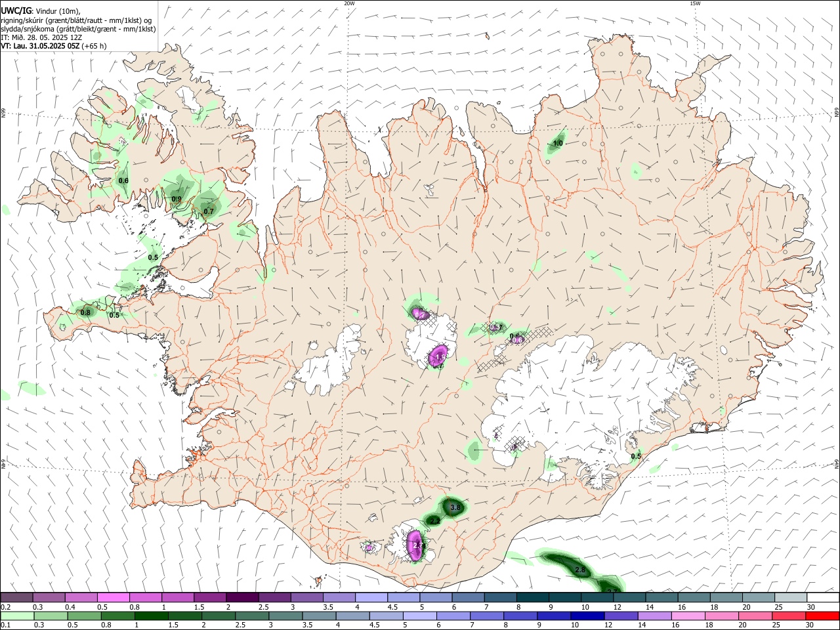Select the snow scale swatch above 1.5

pos(209,597)
